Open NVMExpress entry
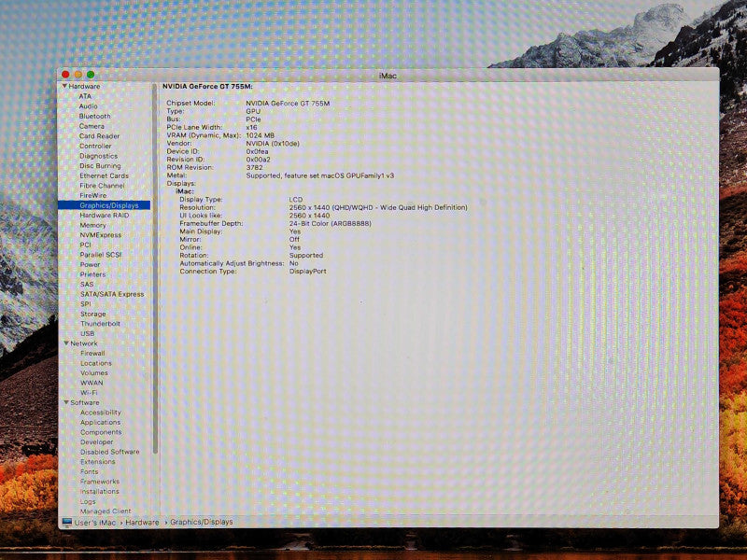This screenshot has height=560, width=747. (x=101, y=235)
